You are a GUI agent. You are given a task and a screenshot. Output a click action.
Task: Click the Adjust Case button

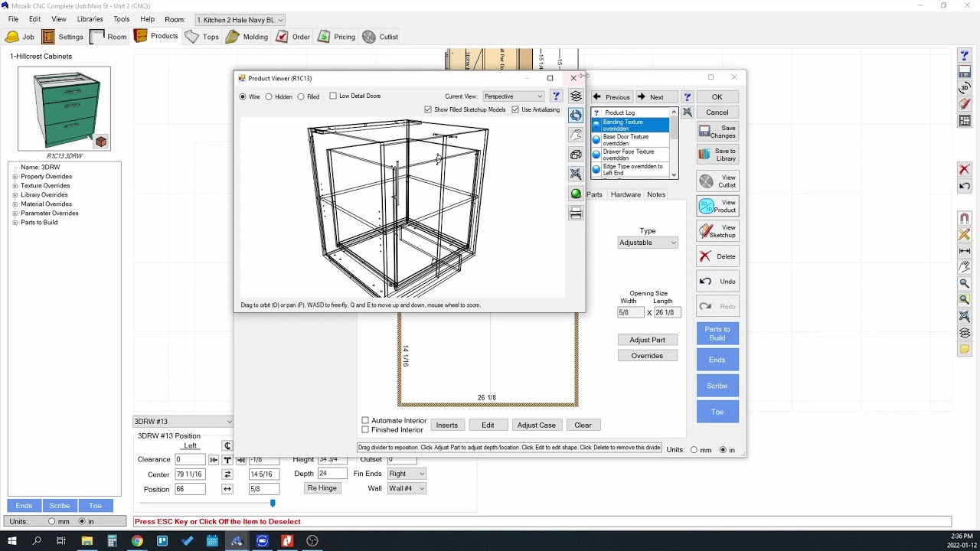click(x=537, y=425)
